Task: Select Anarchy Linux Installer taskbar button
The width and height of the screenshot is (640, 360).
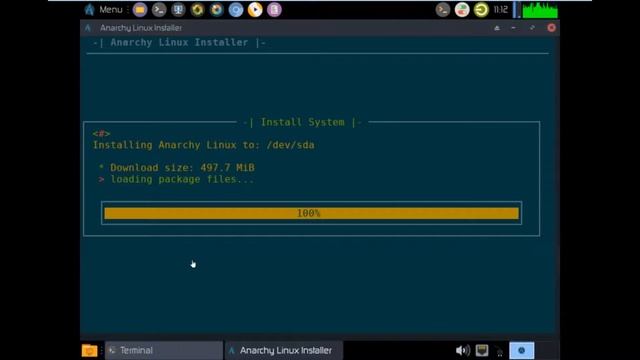Action: (x=284, y=350)
